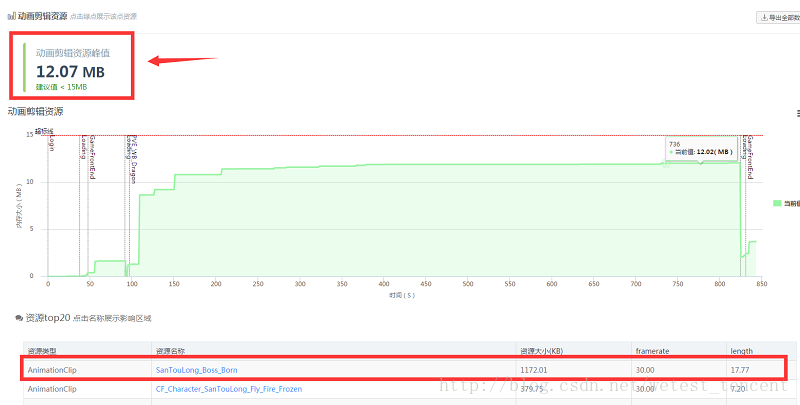
Task: Click the 资源名称 column header
Action: tap(170, 351)
